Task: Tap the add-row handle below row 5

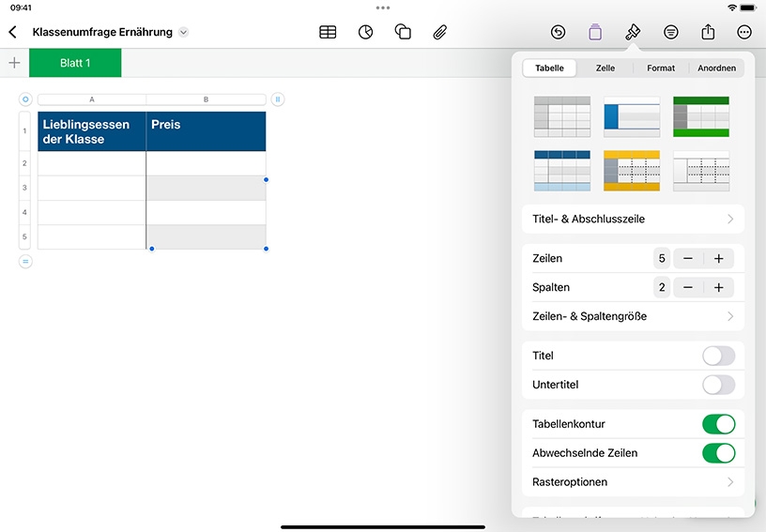Action: pos(25,262)
